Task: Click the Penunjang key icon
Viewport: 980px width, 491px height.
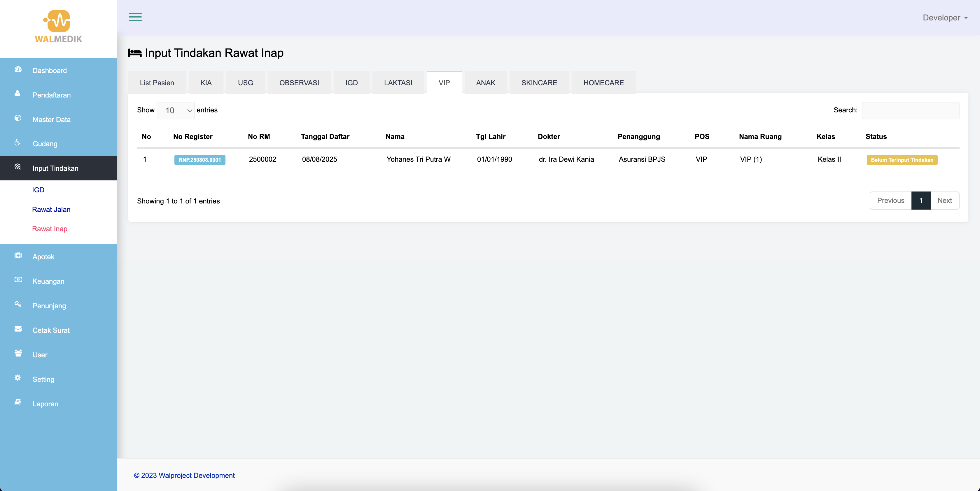Action: (17, 304)
